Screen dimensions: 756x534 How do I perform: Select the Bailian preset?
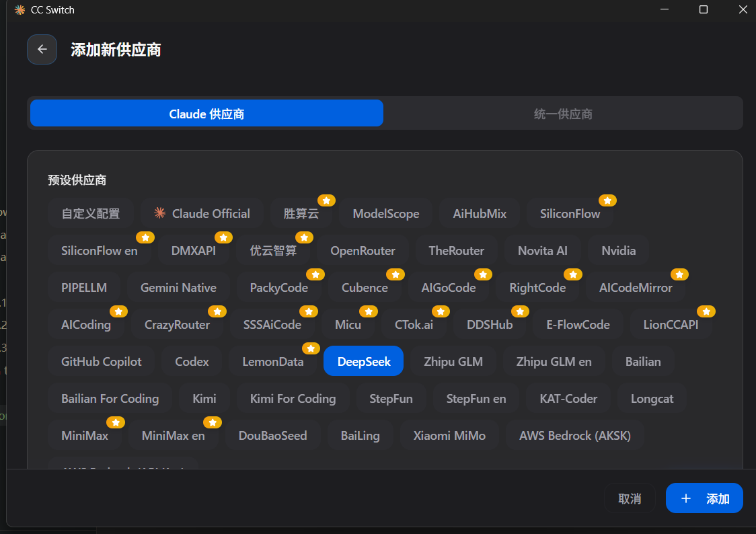click(x=643, y=361)
